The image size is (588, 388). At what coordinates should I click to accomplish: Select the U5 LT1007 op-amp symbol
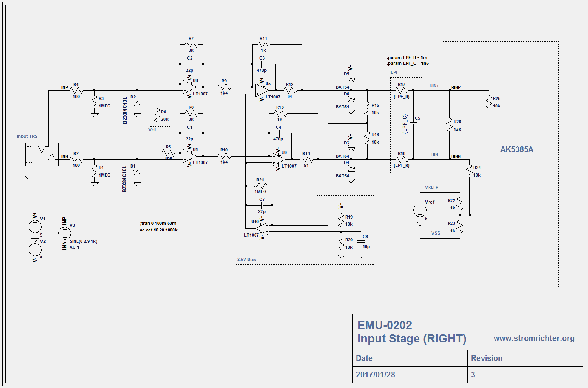262,91
